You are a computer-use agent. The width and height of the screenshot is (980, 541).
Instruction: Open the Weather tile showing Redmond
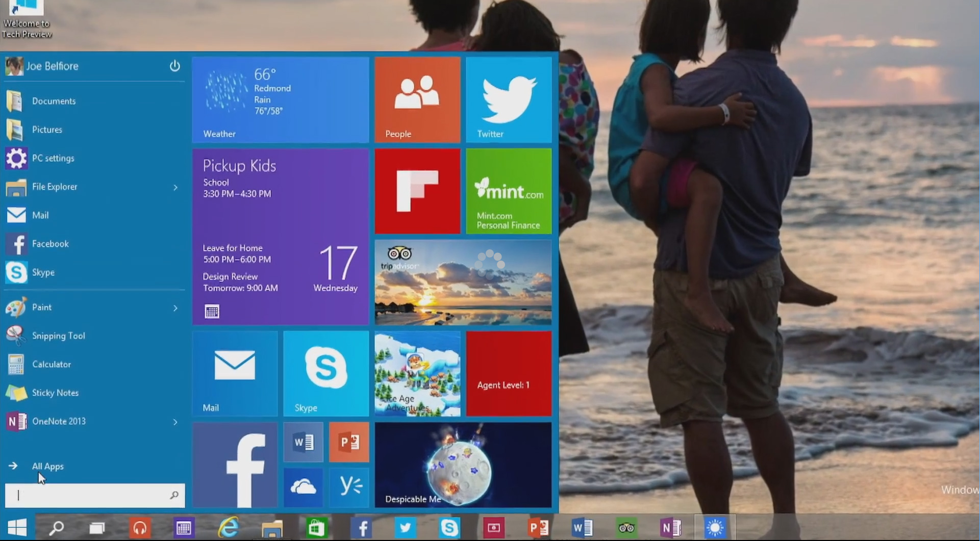click(x=281, y=100)
